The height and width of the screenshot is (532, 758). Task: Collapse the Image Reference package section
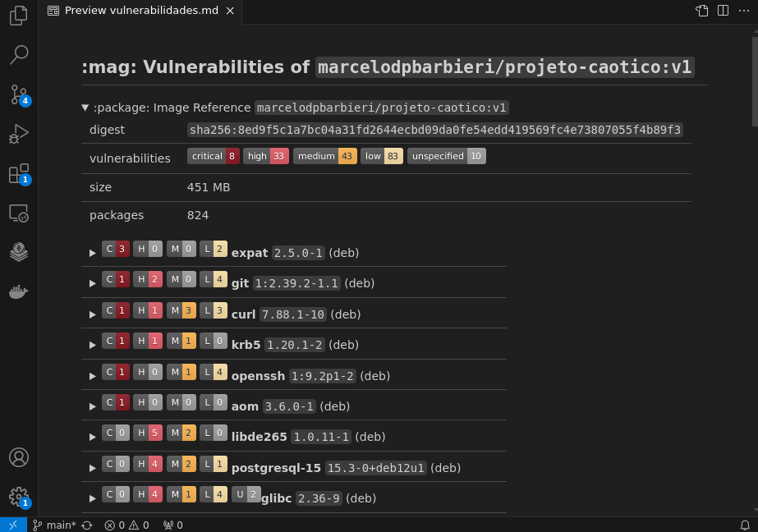point(85,108)
